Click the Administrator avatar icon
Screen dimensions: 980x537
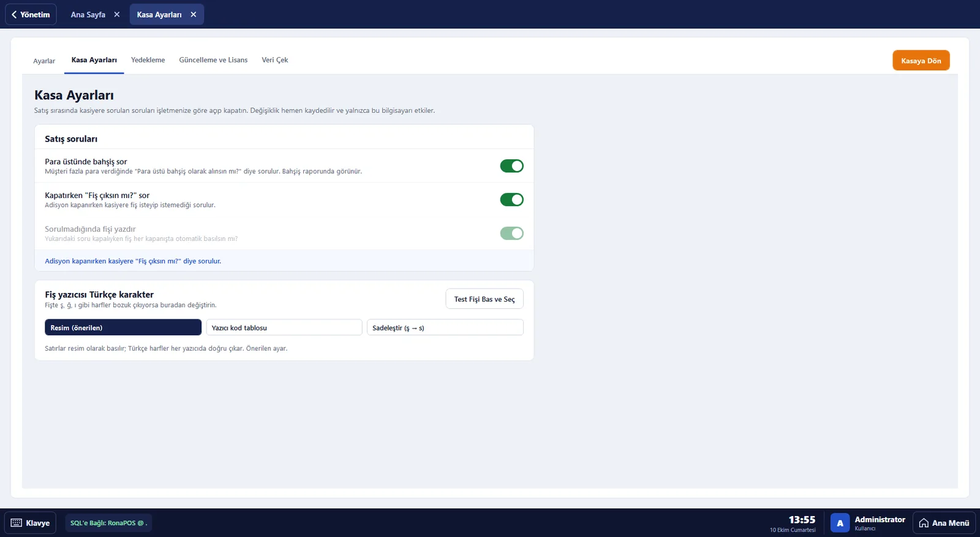coord(840,523)
